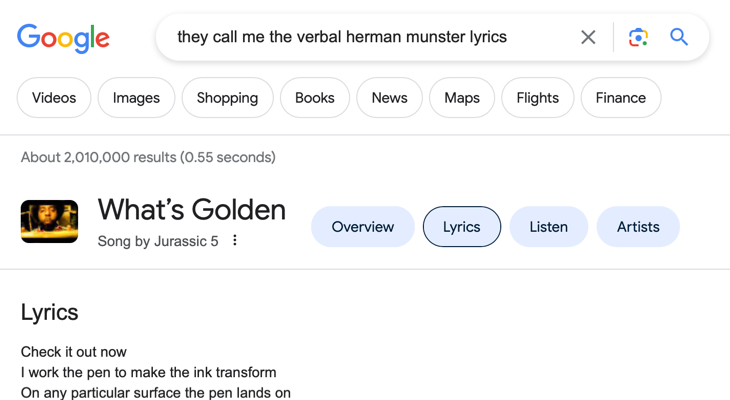This screenshot has width=730, height=400.
Task: Click the Google logo
Action: coord(63,38)
